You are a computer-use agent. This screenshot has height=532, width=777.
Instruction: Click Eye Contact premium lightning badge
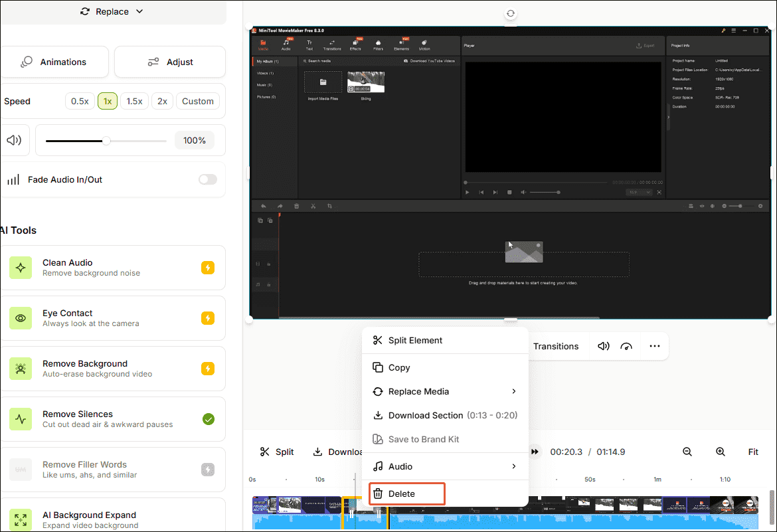(x=208, y=318)
